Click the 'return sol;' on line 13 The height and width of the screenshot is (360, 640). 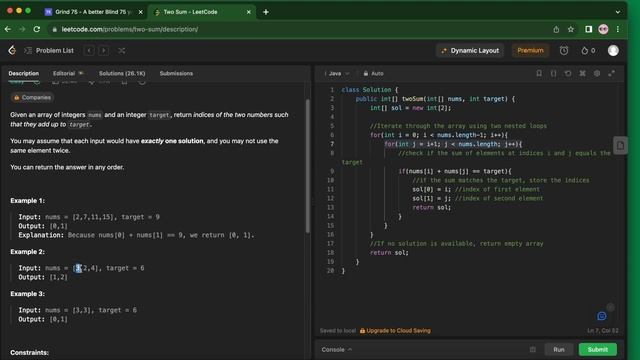[x=431, y=207]
